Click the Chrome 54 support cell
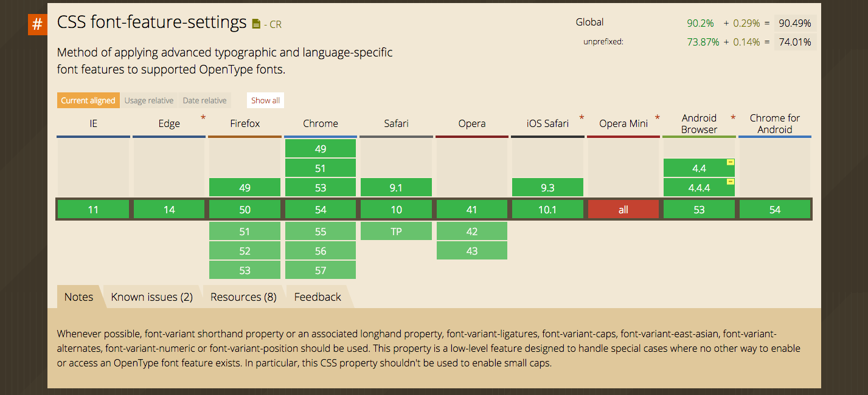 click(321, 210)
